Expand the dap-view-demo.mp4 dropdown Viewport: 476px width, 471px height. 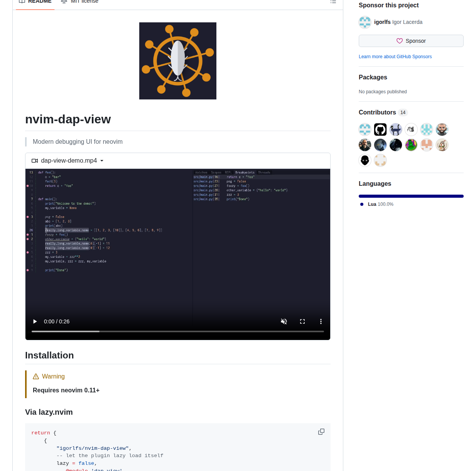pyautogui.click(x=68, y=161)
